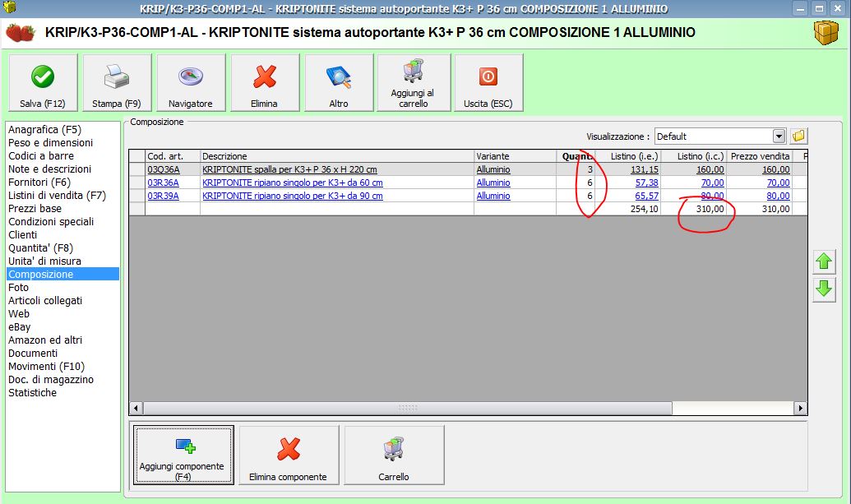
Task: Show Doc. di magazzino
Action: [x=51, y=379]
